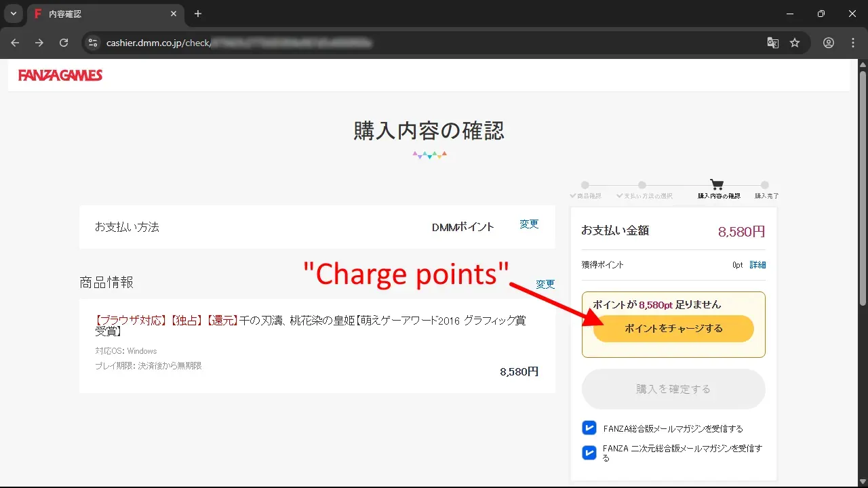Screen dimensions: 868x488
Task: Click 変更 next to DMMポイント
Action: 529,224
